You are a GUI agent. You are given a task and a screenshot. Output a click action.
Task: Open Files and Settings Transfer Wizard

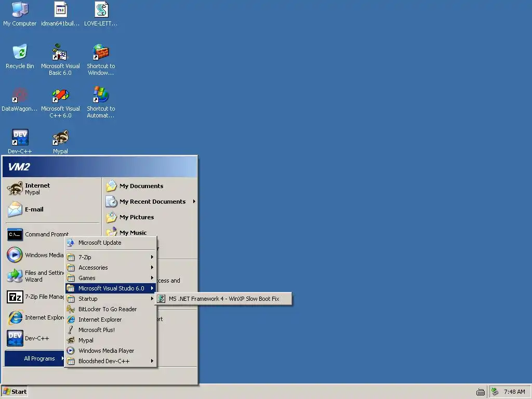click(x=35, y=276)
